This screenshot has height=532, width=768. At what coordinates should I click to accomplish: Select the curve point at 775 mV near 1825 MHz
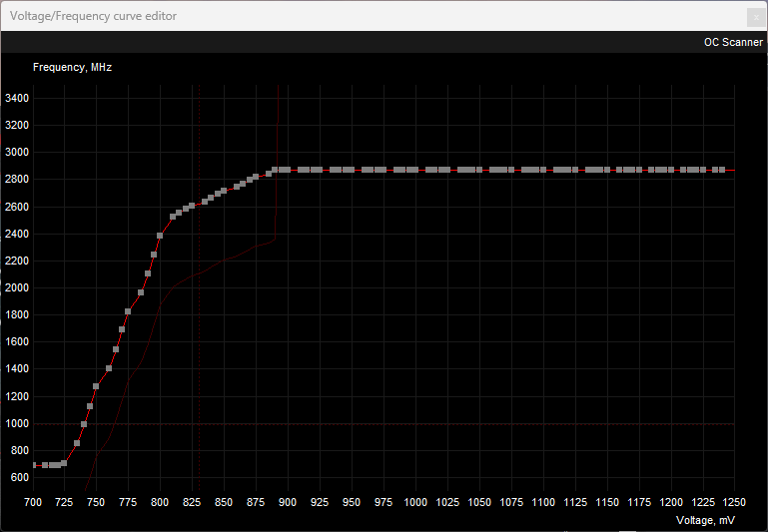tap(128, 311)
